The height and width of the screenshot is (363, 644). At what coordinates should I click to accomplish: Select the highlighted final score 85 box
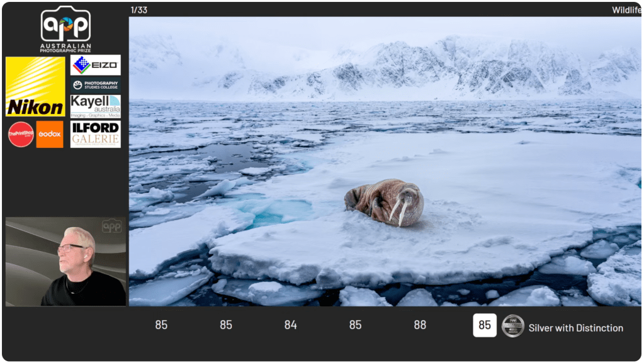[x=484, y=325]
